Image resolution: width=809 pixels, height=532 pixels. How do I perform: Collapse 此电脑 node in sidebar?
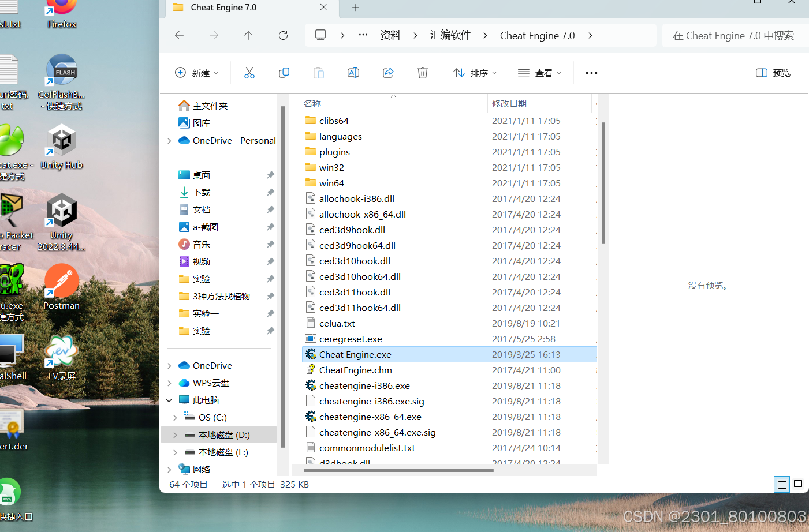pos(169,400)
